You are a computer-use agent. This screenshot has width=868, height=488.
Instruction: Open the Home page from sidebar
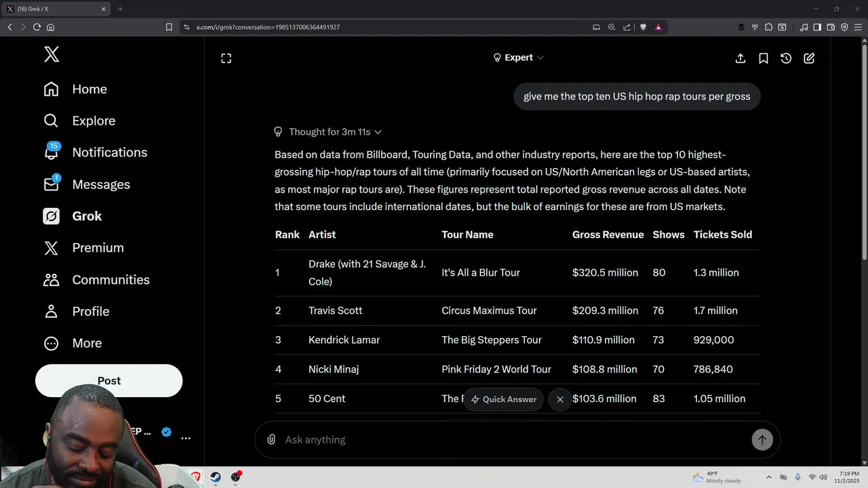click(x=75, y=89)
